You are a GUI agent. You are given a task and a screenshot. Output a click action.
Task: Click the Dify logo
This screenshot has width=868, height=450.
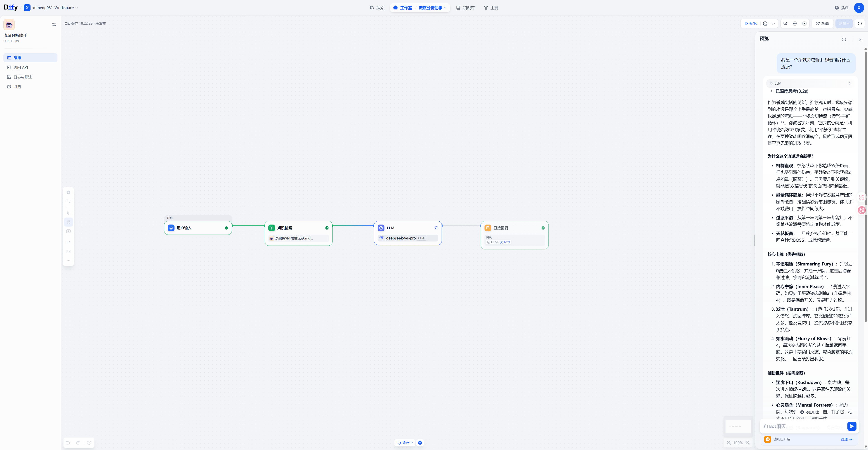coord(11,7)
